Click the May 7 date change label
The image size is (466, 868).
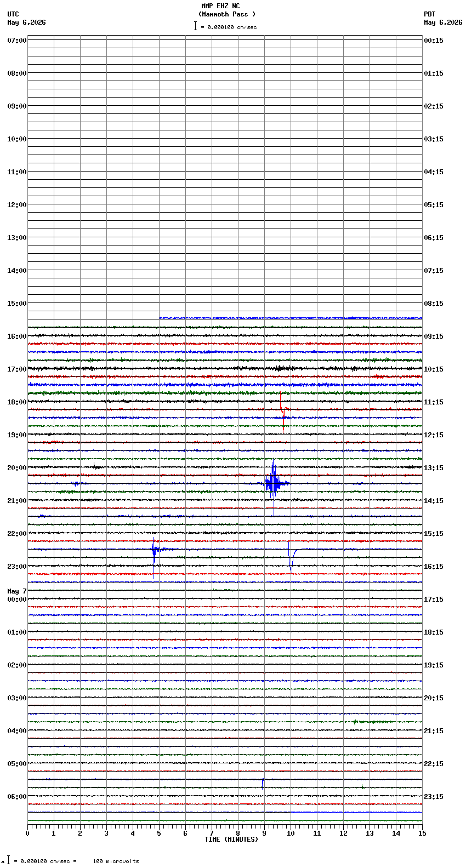(x=17, y=591)
